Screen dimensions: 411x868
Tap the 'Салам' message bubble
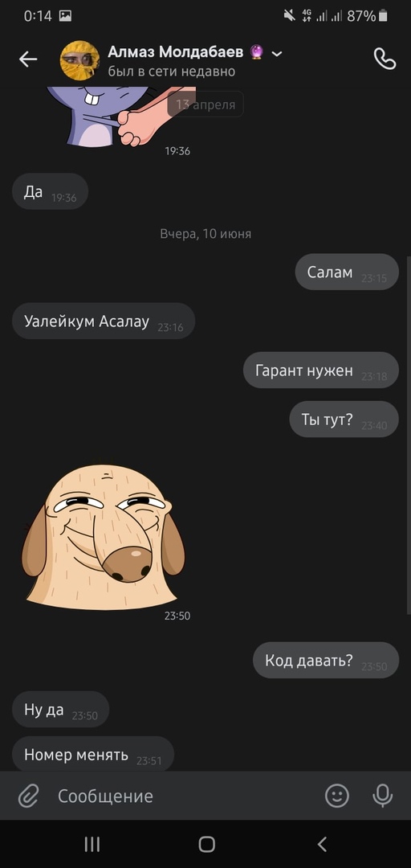click(x=347, y=272)
